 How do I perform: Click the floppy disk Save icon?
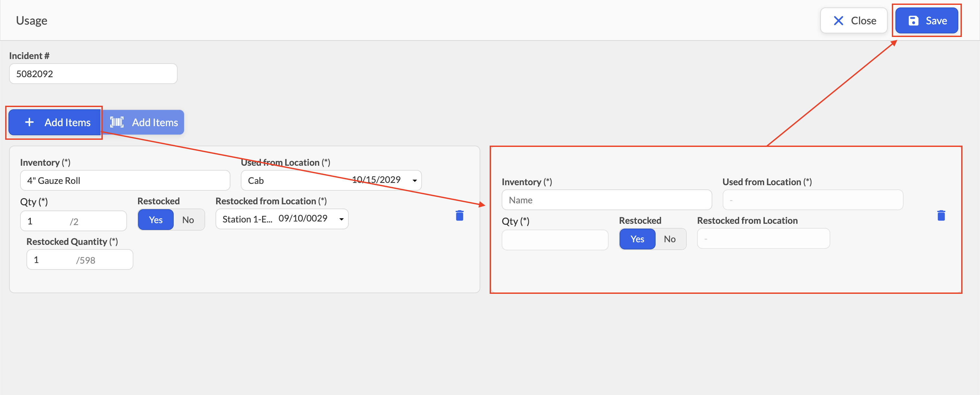[x=914, y=20]
